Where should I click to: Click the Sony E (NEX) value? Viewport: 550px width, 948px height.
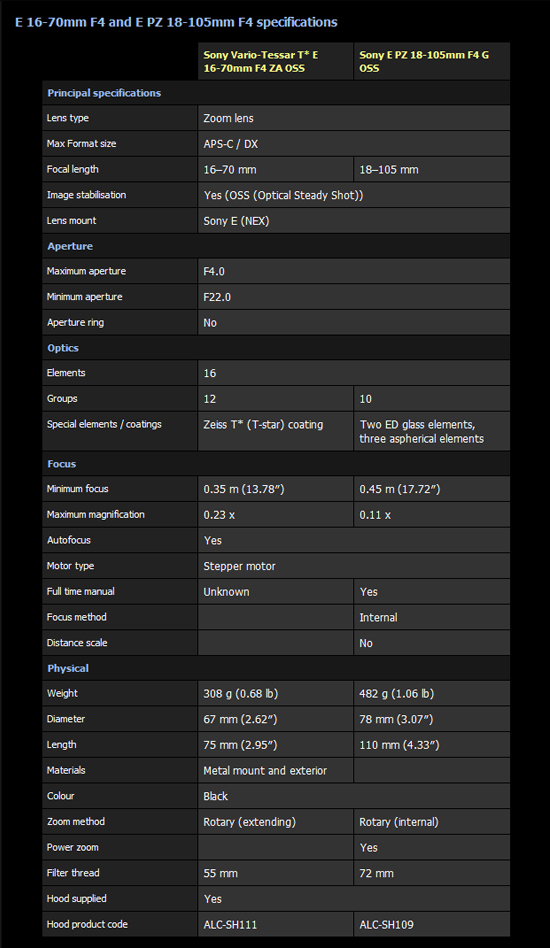pyautogui.click(x=236, y=221)
